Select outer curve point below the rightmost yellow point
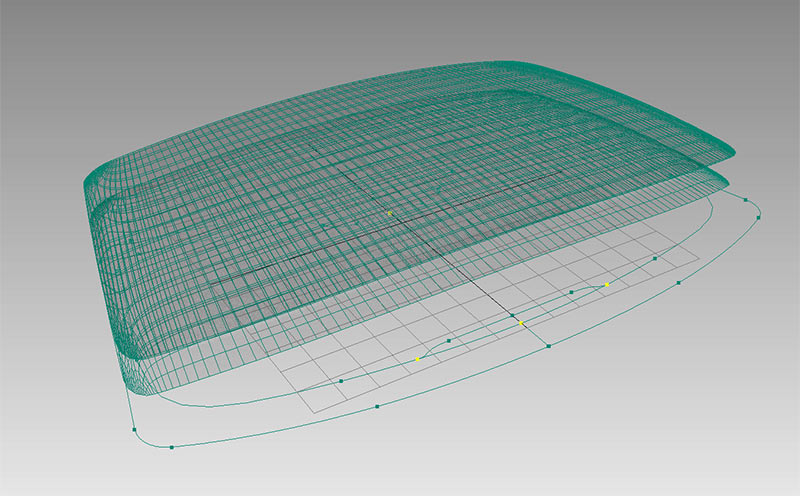This screenshot has height=496, width=800. (x=679, y=283)
